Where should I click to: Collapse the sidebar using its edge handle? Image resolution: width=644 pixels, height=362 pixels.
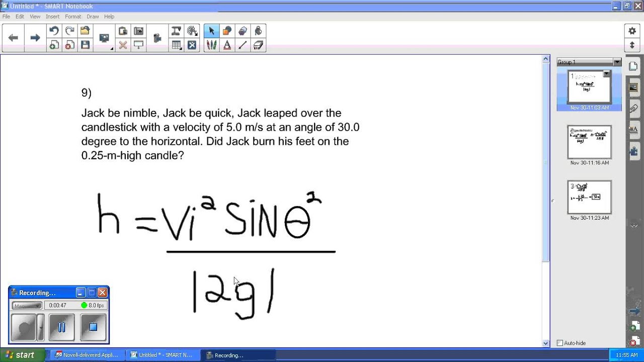coord(552,201)
